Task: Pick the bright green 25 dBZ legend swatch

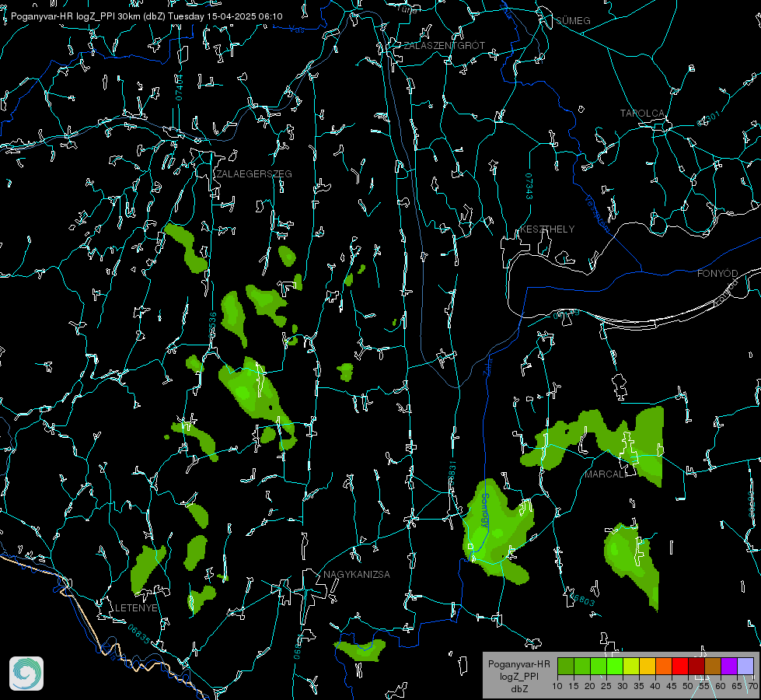Action: 615,666
